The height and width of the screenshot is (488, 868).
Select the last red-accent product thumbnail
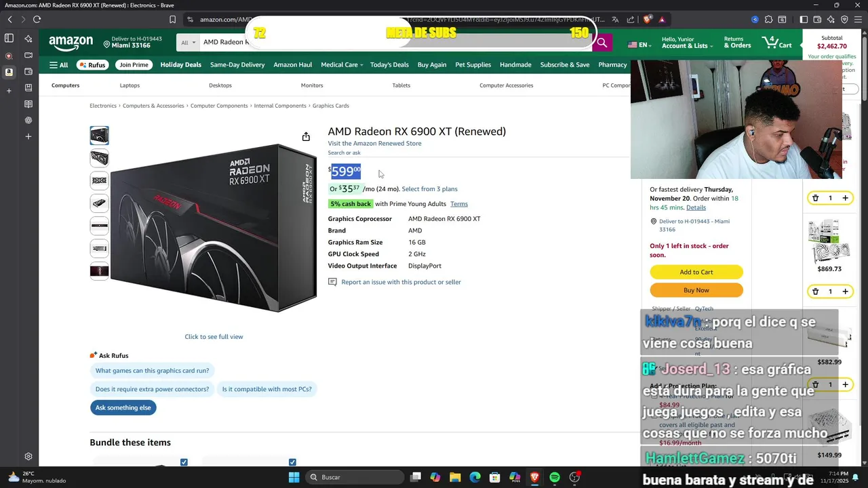pos(99,271)
